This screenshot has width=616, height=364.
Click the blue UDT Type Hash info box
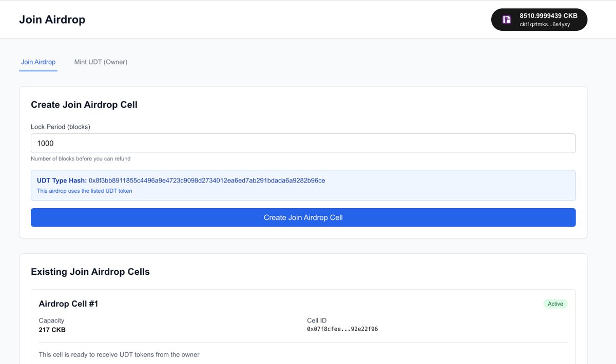pos(303,184)
